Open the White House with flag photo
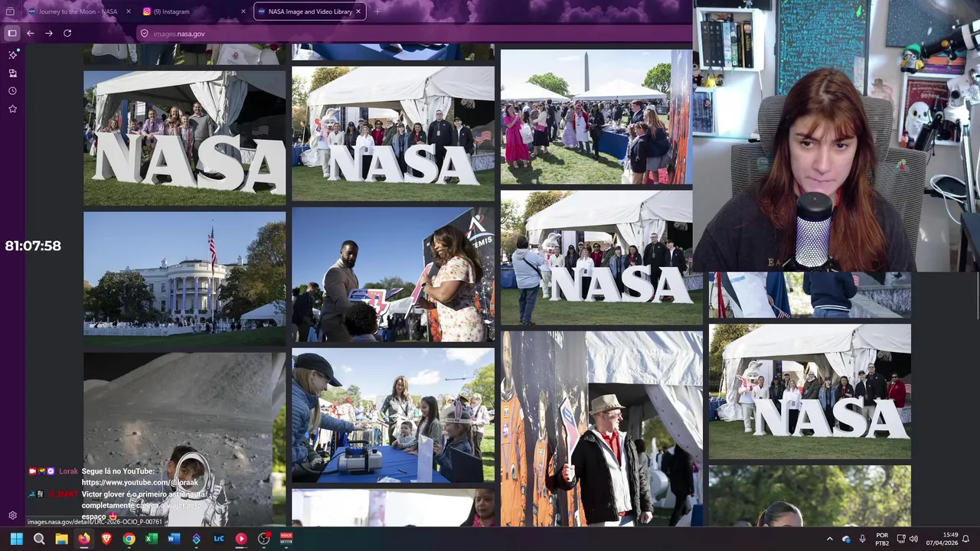Screen dimensions: 980x551 [185, 279]
